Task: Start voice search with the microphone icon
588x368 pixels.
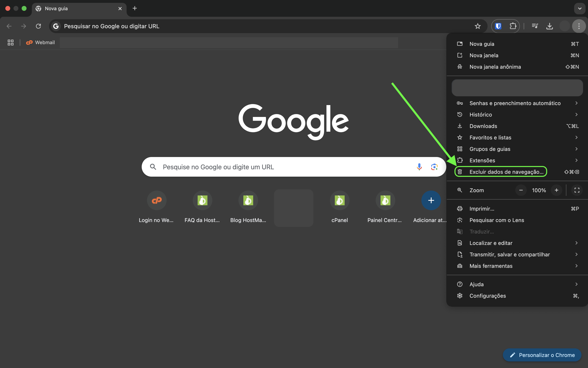Action: click(419, 167)
